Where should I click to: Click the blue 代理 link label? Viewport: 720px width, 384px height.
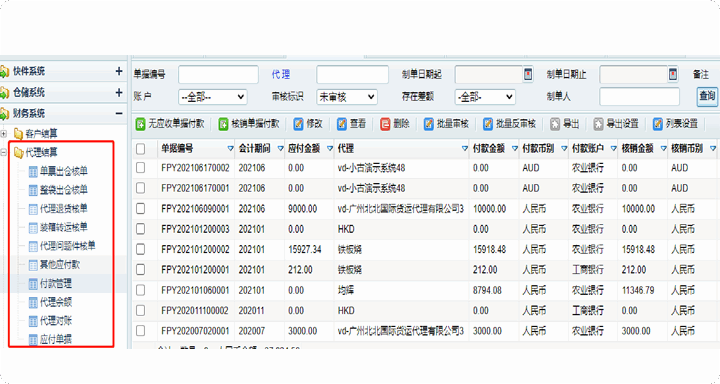tap(281, 74)
